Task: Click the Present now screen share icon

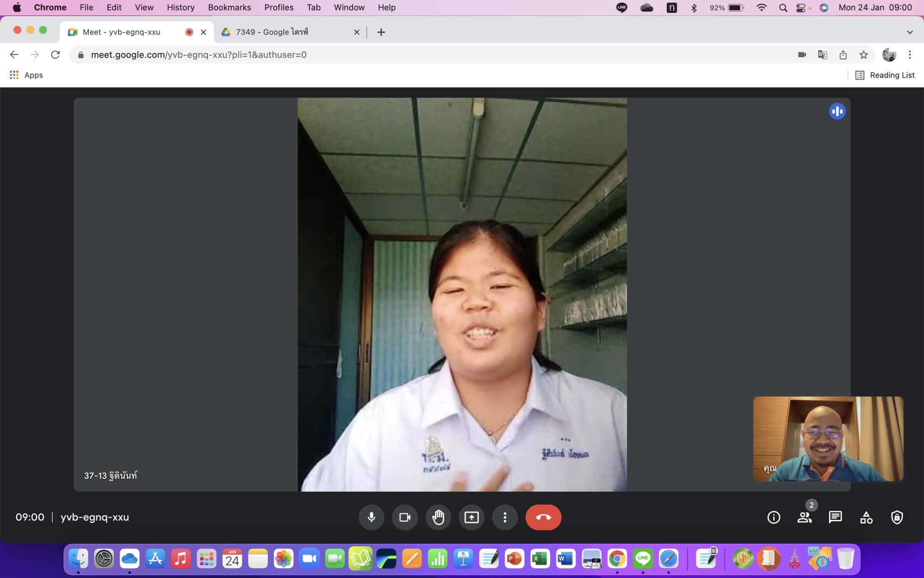Action: coord(471,517)
